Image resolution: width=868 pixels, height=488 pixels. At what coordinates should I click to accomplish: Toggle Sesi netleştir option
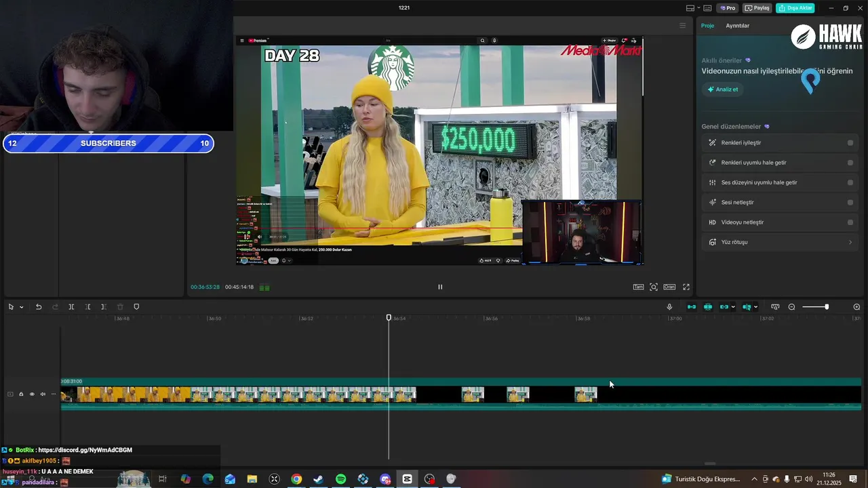pos(850,202)
